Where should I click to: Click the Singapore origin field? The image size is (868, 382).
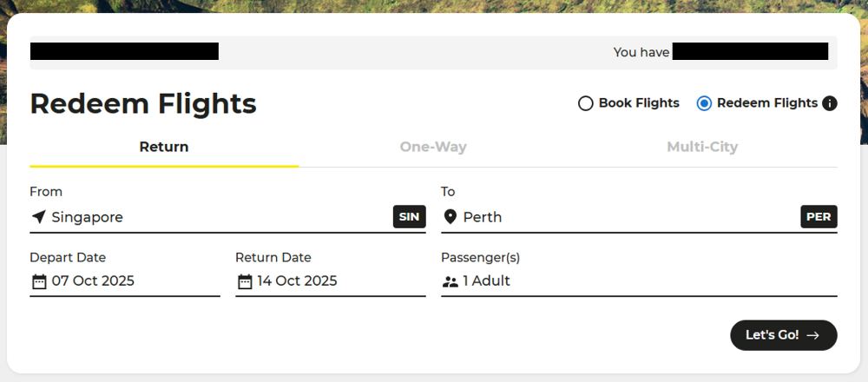88,217
